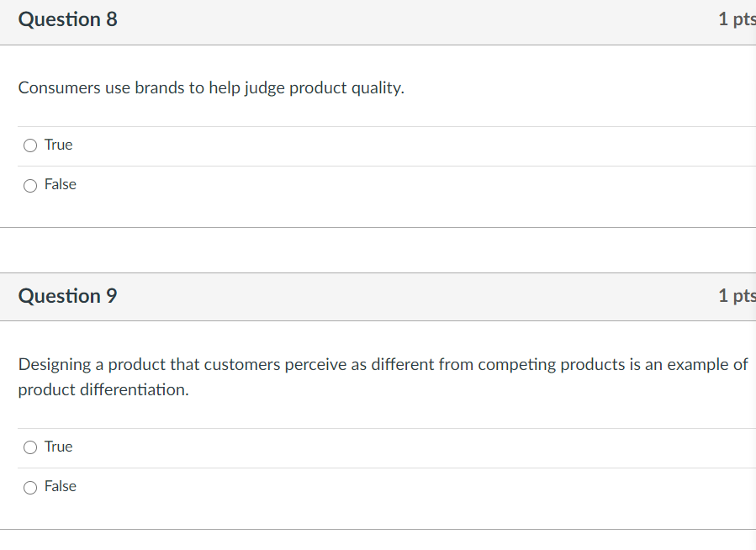Mark the product differentiation statement as False
The image size is (756, 550).
(29, 486)
